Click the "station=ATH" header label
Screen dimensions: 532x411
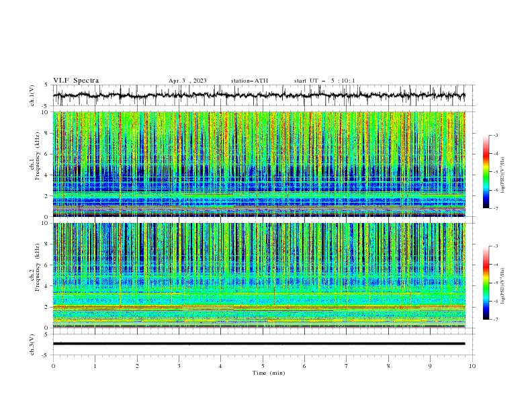[x=249, y=81]
